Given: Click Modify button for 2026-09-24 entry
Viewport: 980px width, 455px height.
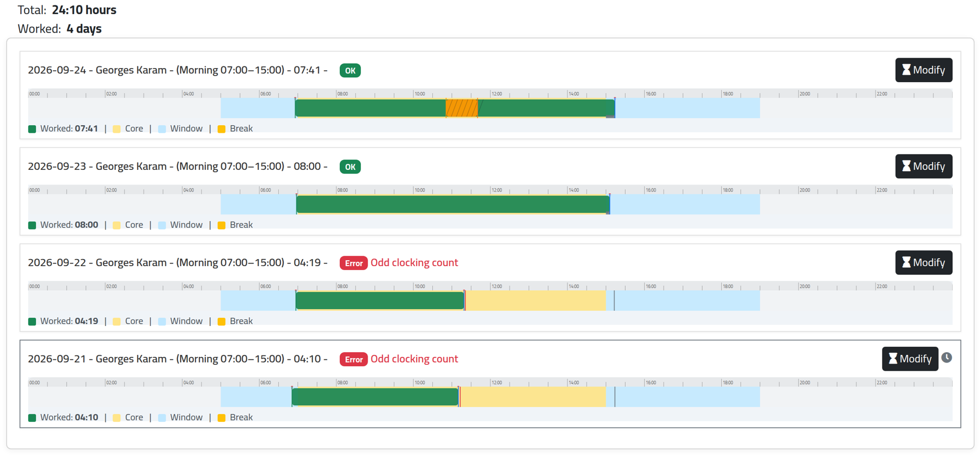Looking at the screenshot, I should (923, 70).
